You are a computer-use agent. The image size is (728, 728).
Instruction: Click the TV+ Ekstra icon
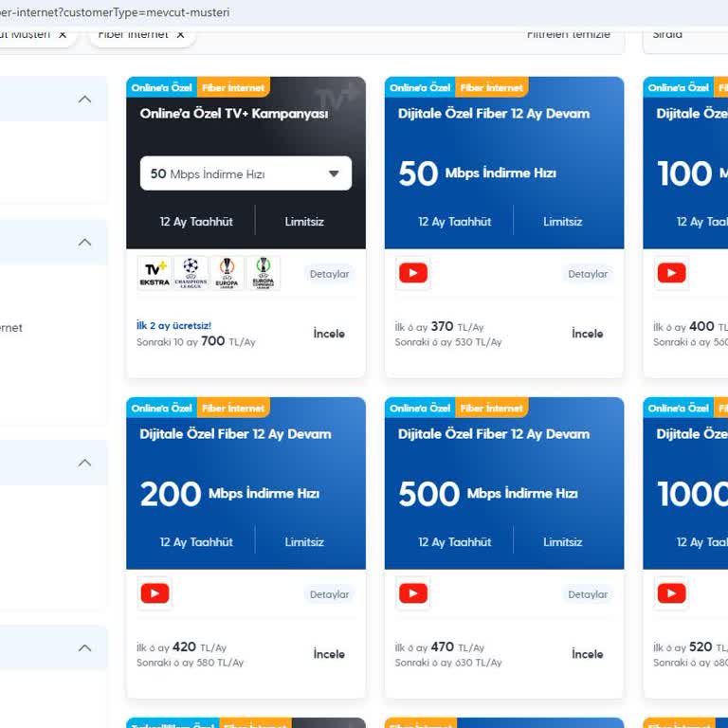[155, 273]
